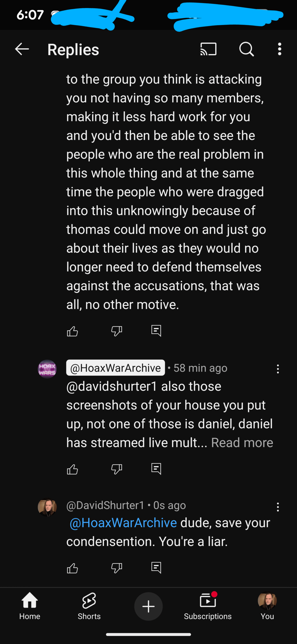Open the Cast to device icon
Viewport: 297px width, 644px height.
click(208, 49)
